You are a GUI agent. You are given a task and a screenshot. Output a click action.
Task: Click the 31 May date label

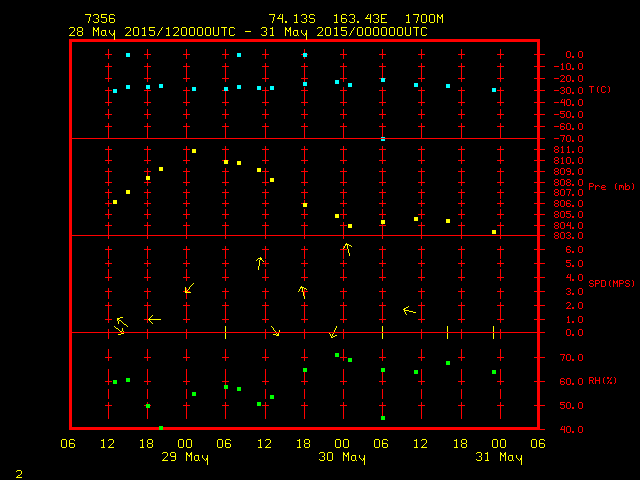[498, 458]
